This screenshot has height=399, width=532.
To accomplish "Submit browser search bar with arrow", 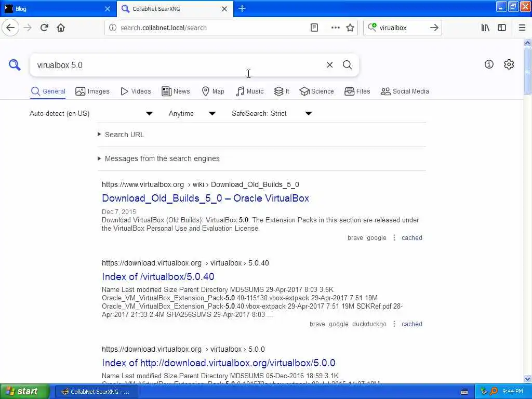I will click(x=434, y=28).
